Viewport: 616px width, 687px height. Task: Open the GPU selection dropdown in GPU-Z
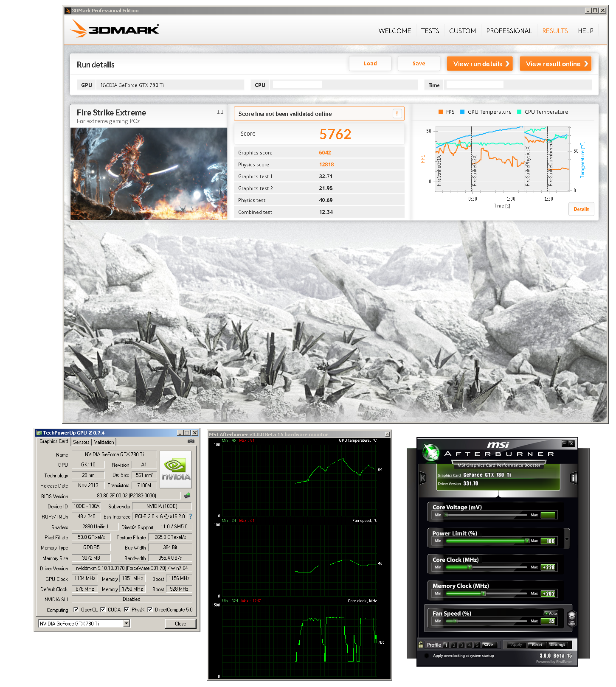(x=127, y=623)
